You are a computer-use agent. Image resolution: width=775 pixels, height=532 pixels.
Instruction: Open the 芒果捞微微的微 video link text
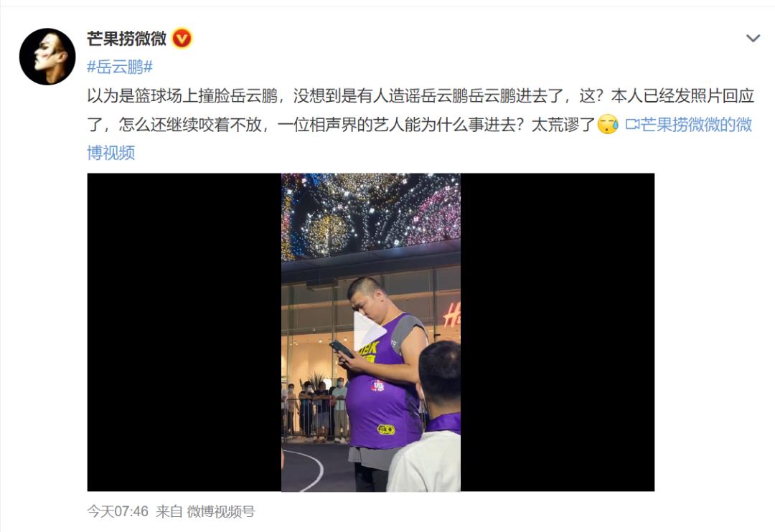pyautogui.click(x=696, y=124)
